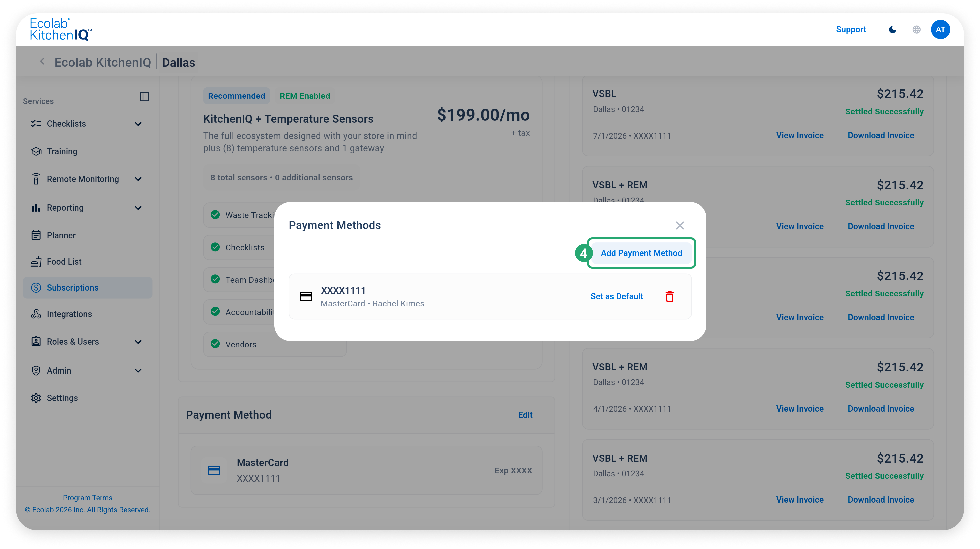The width and height of the screenshot is (980, 549).
Task: Click the Checklists list icon in sidebar
Action: pyautogui.click(x=36, y=124)
